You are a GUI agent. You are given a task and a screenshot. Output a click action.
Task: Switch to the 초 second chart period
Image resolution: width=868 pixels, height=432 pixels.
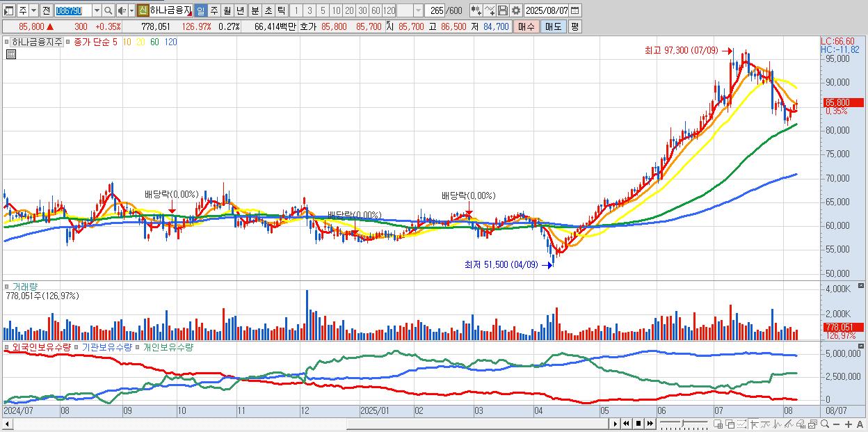(268, 10)
